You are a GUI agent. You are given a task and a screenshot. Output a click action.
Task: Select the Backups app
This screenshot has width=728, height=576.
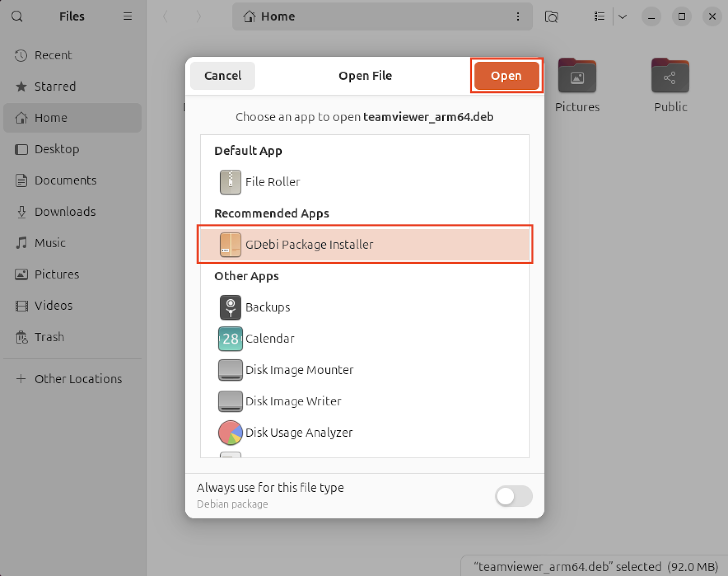[x=267, y=307]
